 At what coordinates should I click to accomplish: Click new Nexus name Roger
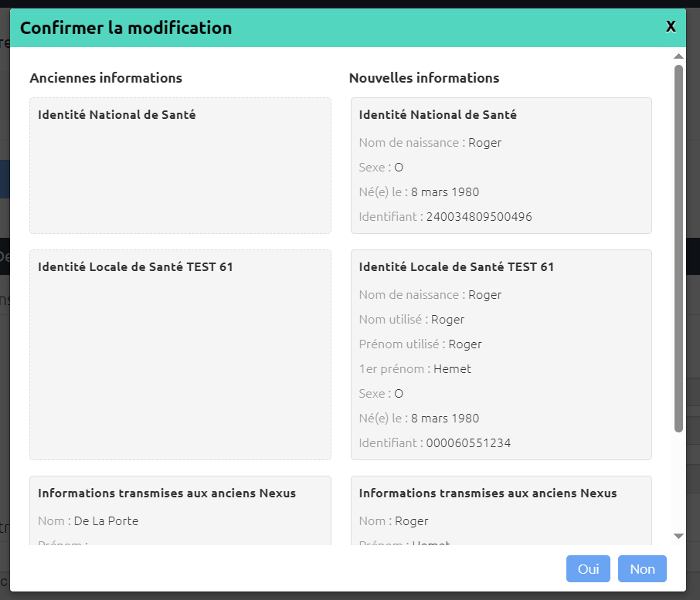tap(412, 521)
